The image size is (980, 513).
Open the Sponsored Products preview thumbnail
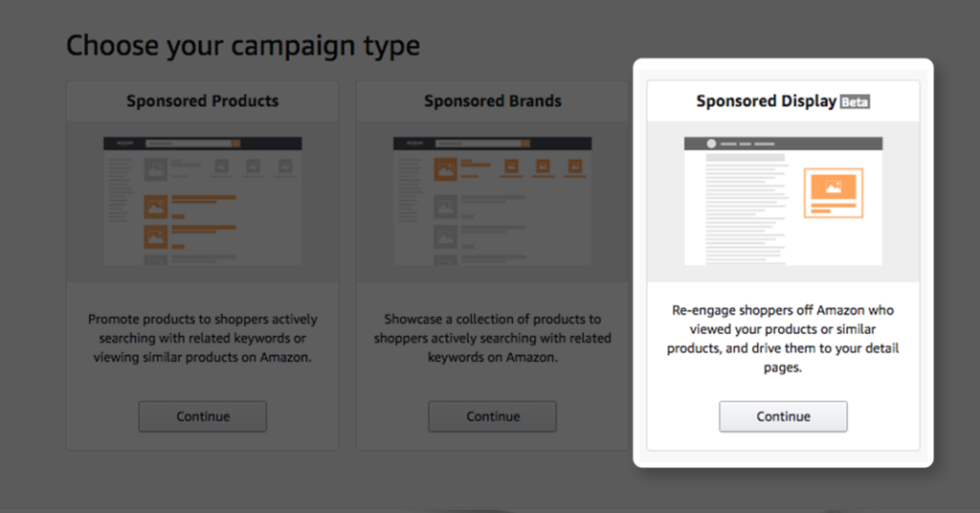(x=203, y=200)
